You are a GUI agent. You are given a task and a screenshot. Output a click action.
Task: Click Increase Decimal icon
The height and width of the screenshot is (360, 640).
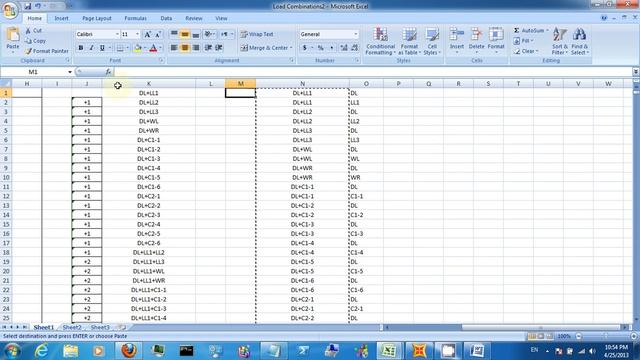pyautogui.click(x=344, y=48)
